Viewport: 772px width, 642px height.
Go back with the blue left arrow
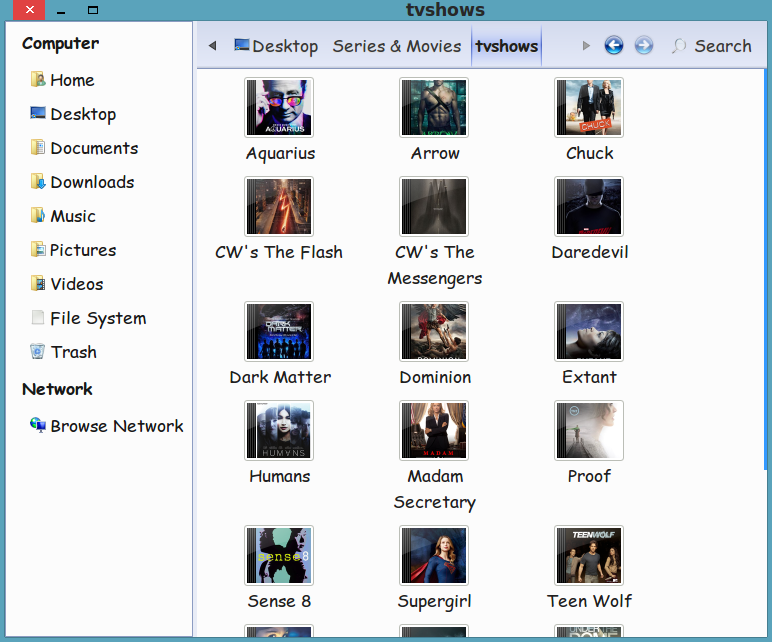pyautogui.click(x=613, y=45)
